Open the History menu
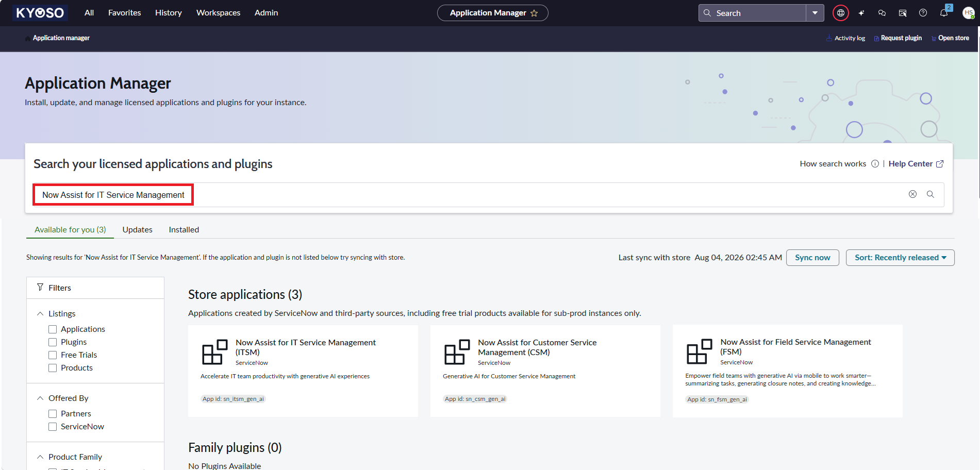The width and height of the screenshot is (980, 470). (x=169, y=13)
